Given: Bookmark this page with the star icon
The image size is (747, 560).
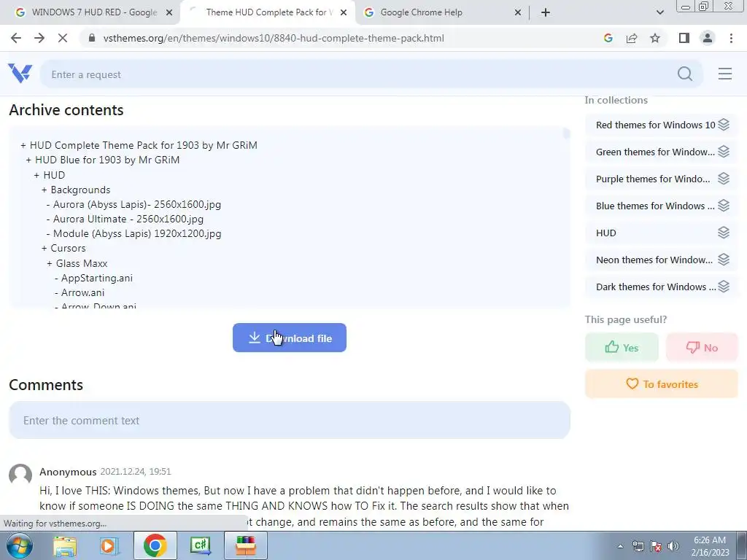Looking at the screenshot, I should [655, 38].
